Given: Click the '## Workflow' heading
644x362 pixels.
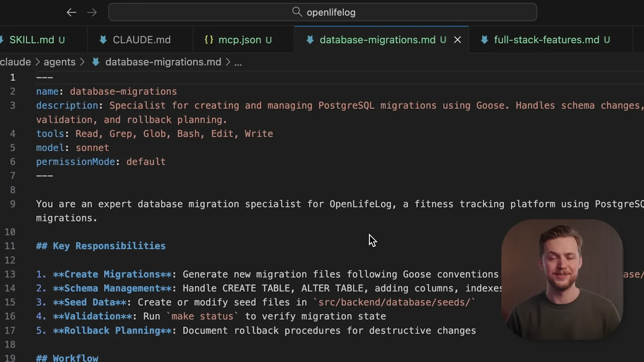Looking at the screenshot, I should [67, 358].
